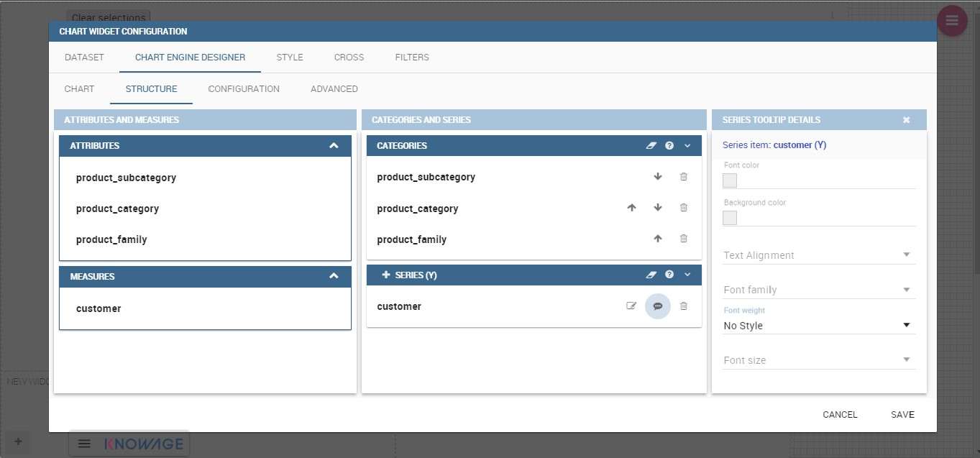The width and height of the screenshot is (980, 458).
Task: Delete product_subcategory category with trash icon
Action: pyautogui.click(x=684, y=177)
